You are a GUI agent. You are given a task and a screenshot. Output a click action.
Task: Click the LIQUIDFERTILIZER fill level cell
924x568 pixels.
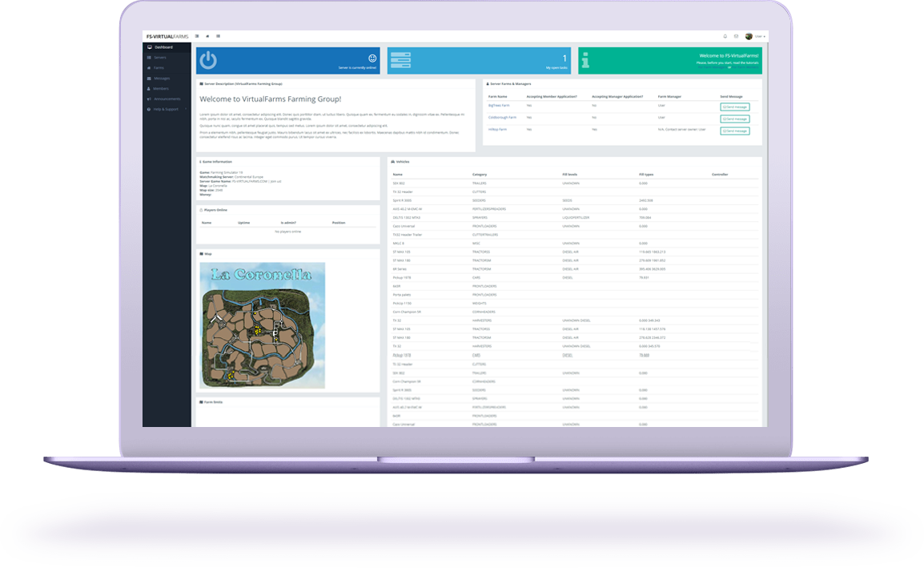pos(576,218)
